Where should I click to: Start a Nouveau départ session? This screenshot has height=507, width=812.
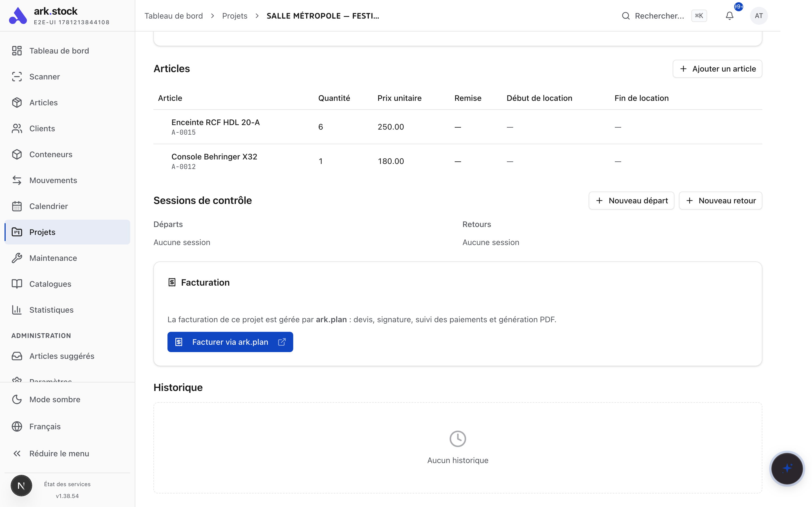coord(631,201)
